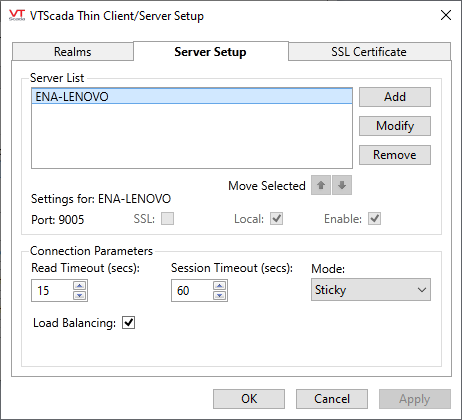466x420 pixels.
Task: Increase Session Timeout with up spinner arrow
Action: (x=219, y=286)
